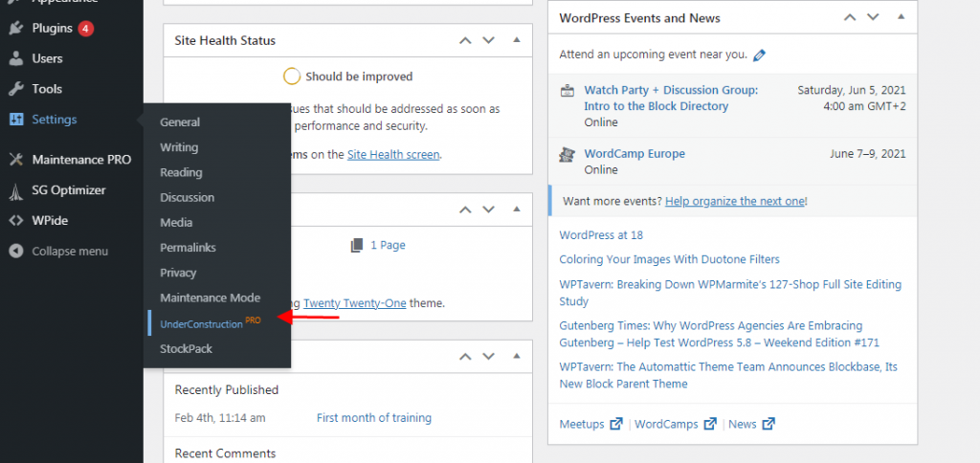Click Help organize the next one link
The image size is (980, 463).
(x=734, y=201)
